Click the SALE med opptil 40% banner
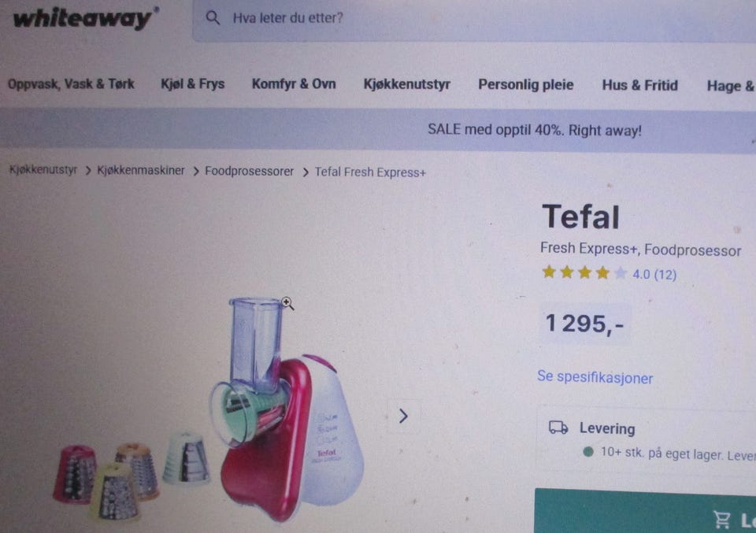 tap(534, 130)
